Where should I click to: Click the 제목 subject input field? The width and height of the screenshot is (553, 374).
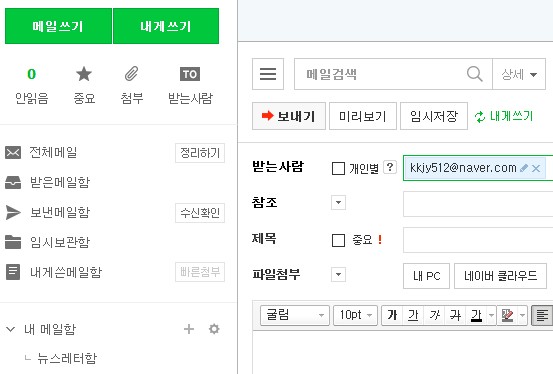(x=478, y=240)
